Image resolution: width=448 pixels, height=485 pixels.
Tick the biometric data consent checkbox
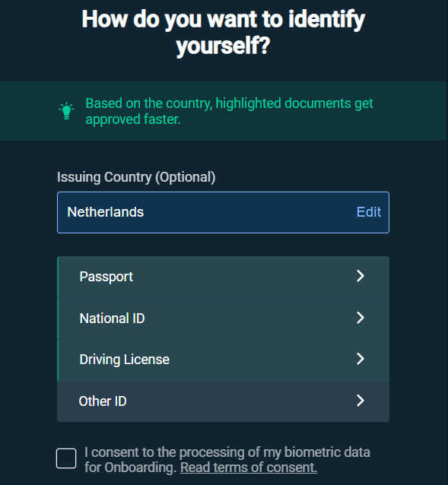[66, 458]
